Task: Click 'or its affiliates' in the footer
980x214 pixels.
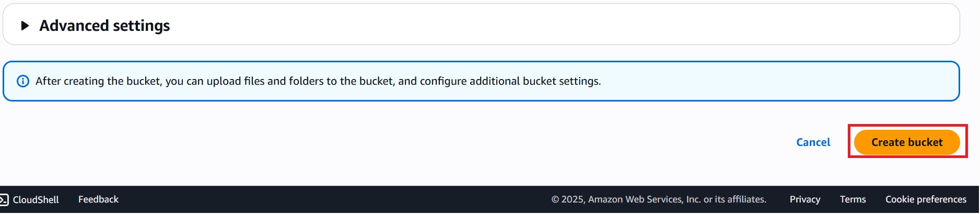Action: coord(734,199)
